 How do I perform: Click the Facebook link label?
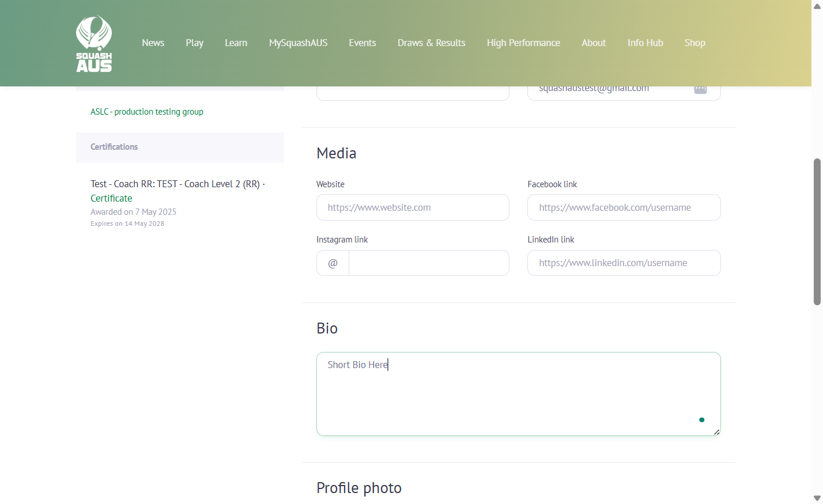552,184
